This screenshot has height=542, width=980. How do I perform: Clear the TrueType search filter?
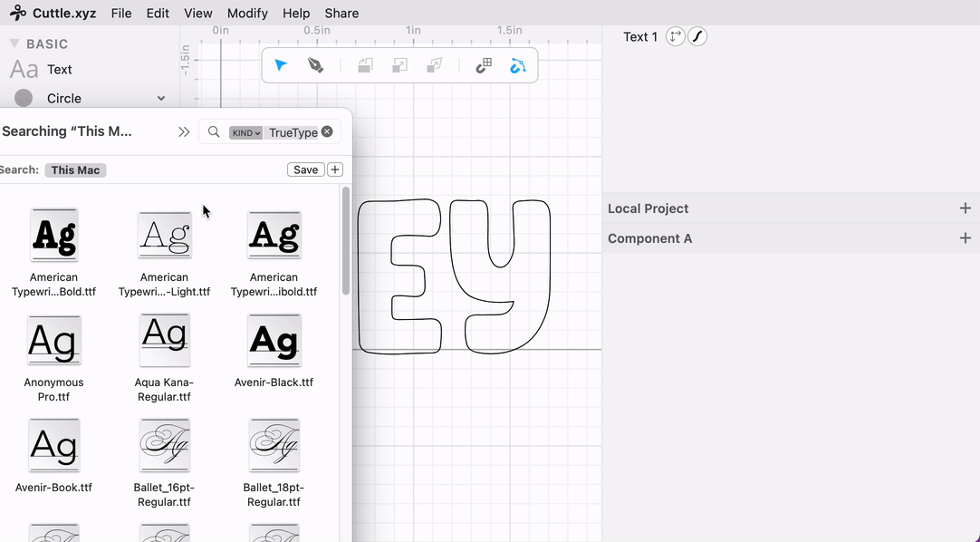point(327,131)
